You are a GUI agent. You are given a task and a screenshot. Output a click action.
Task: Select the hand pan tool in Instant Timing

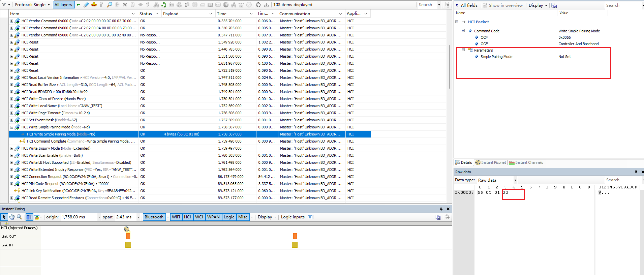(12, 217)
